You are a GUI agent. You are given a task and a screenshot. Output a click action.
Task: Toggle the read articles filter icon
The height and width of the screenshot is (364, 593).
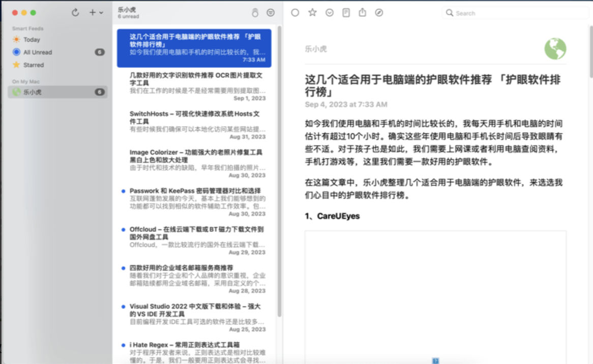(271, 13)
